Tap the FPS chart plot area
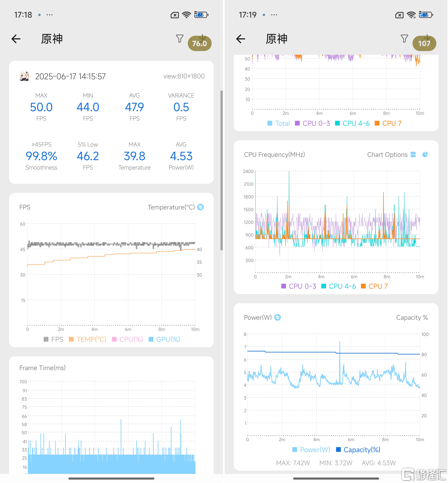Screen dimensions: 448x483 click(111, 274)
